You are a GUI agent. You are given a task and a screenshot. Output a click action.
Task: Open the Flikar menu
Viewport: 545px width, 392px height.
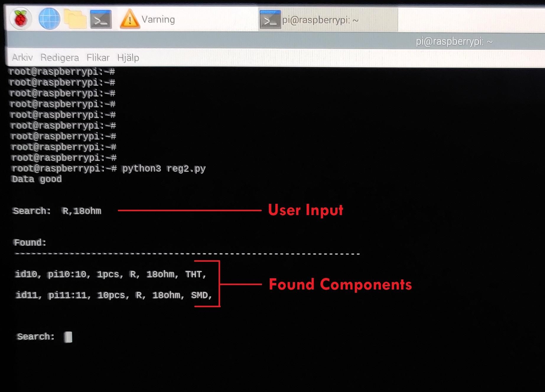pos(98,57)
